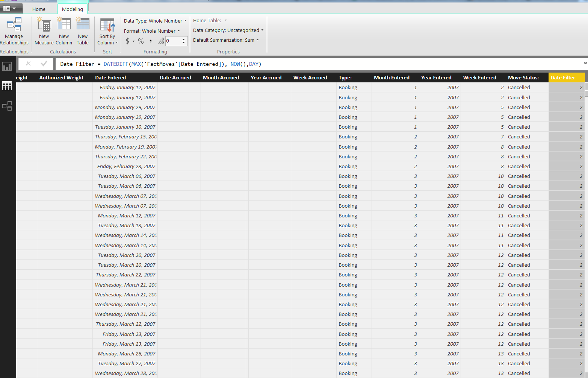Apply percentage format

pyautogui.click(x=141, y=41)
